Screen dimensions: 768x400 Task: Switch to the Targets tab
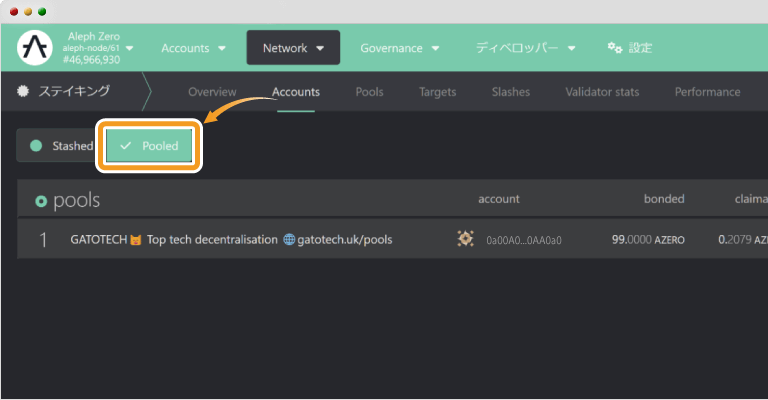coord(437,92)
